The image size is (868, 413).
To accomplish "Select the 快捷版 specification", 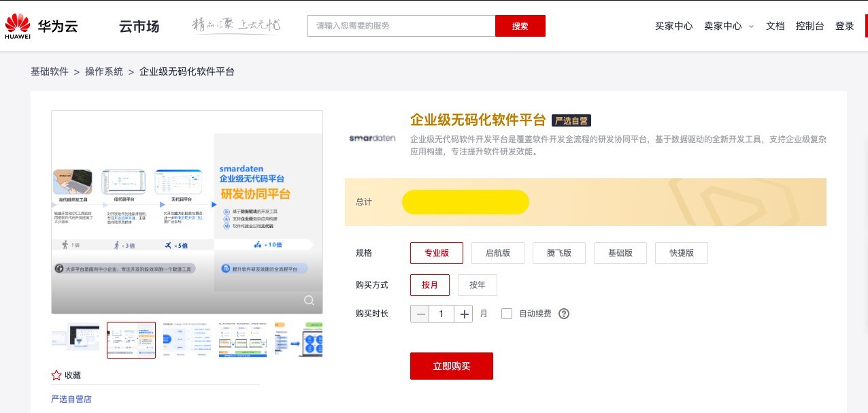I will click(x=681, y=252).
